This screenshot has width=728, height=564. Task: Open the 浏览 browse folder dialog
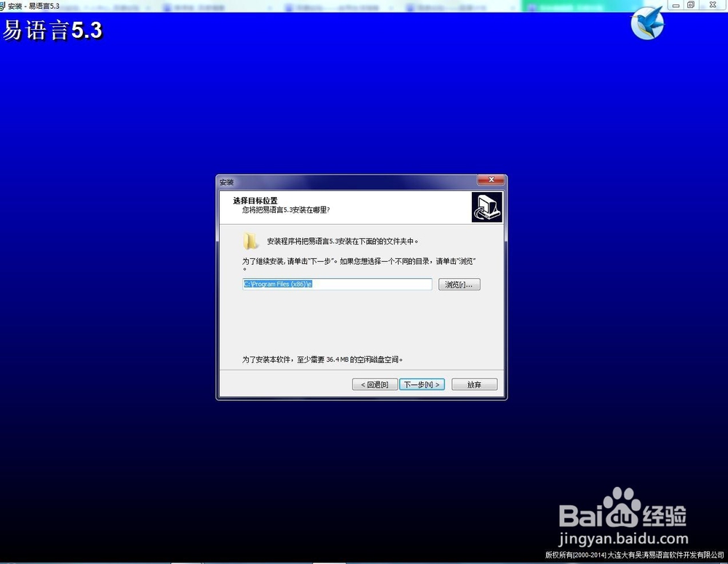pyautogui.click(x=459, y=285)
